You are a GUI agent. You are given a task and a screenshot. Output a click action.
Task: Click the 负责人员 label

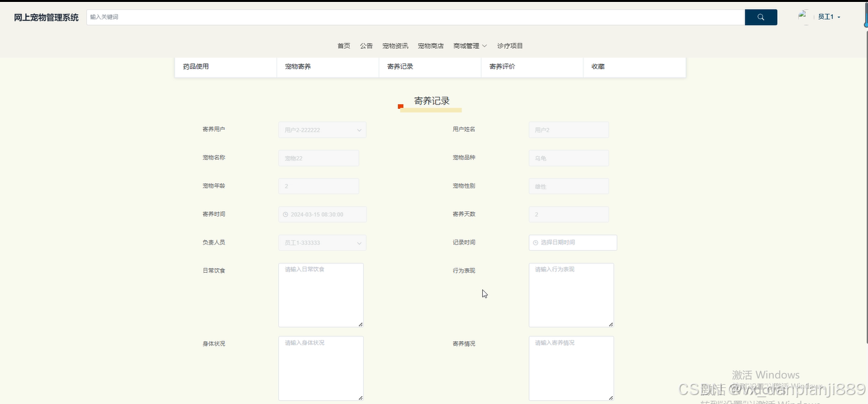tap(214, 243)
